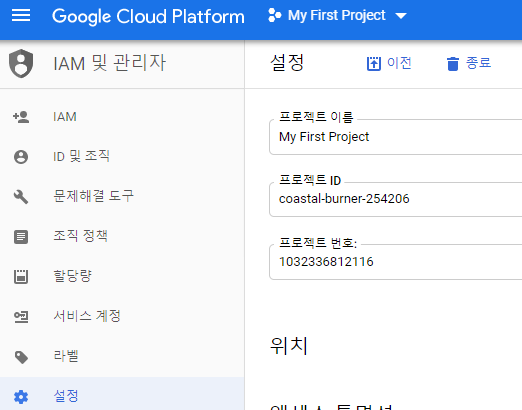Click the document icon for 조직 정책

[x=21, y=237]
